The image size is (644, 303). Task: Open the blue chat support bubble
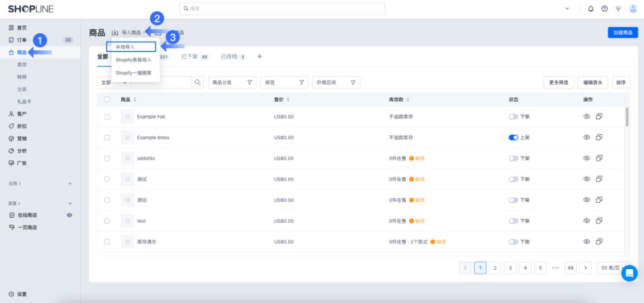629,273
